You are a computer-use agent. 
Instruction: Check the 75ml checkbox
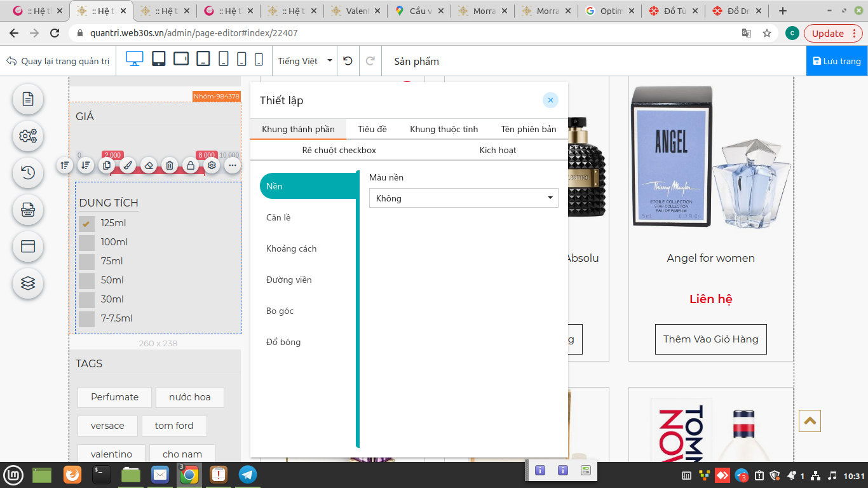click(x=86, y=262)
